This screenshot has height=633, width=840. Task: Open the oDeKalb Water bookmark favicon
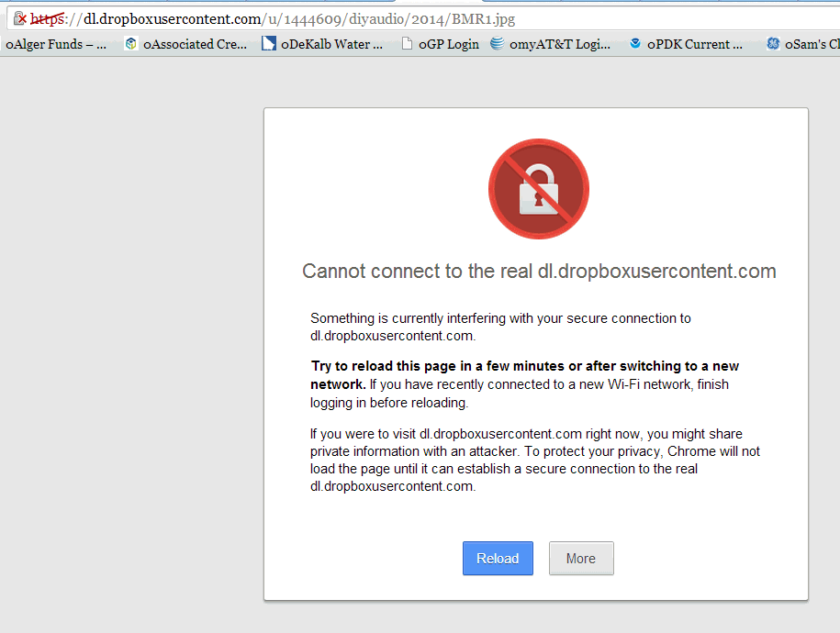[268, 43]
